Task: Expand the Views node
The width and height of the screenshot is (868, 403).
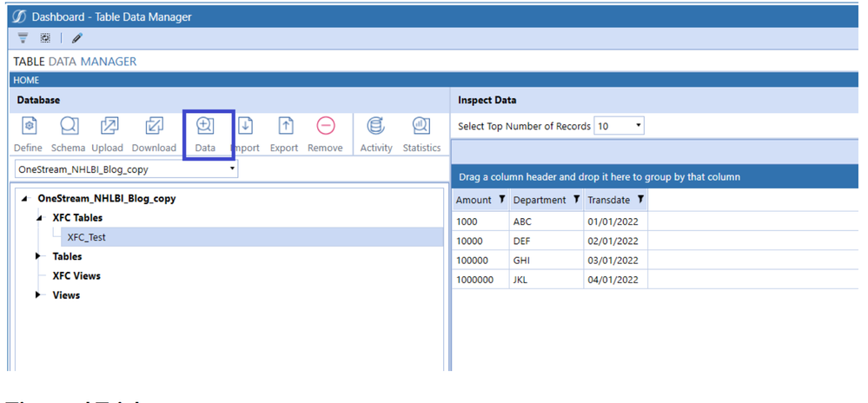Action: click(x=39, y=295)
